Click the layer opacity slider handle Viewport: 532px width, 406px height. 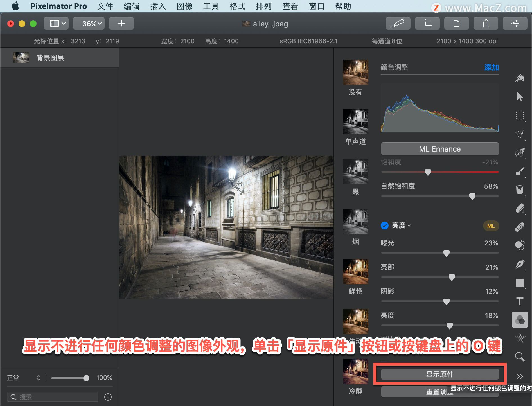tap(86, 378)
